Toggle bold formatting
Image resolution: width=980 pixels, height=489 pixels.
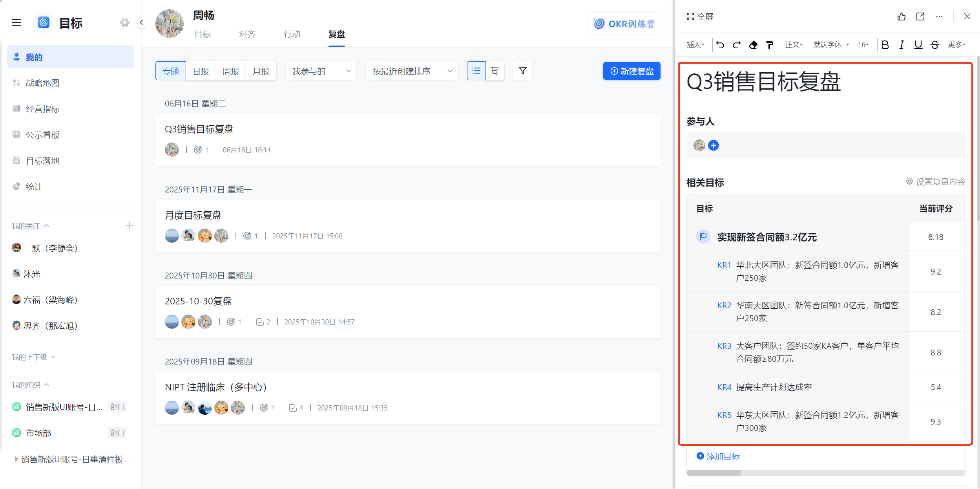point(885,45)
